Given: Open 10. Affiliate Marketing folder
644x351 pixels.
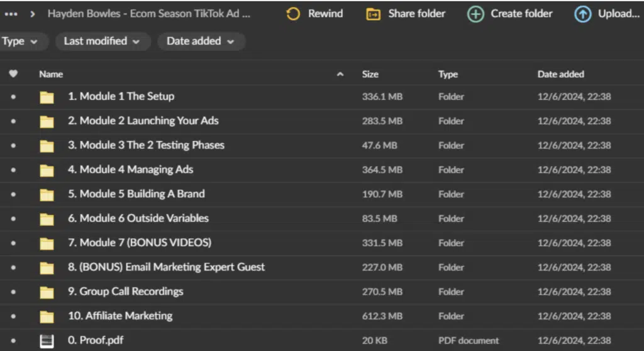Looking at the screenshot, I should (120, 316).
